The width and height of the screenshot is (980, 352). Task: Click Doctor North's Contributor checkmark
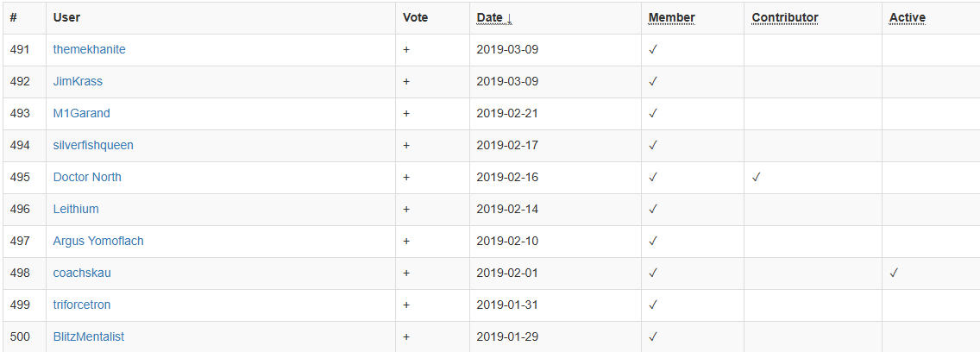[757, 177]
